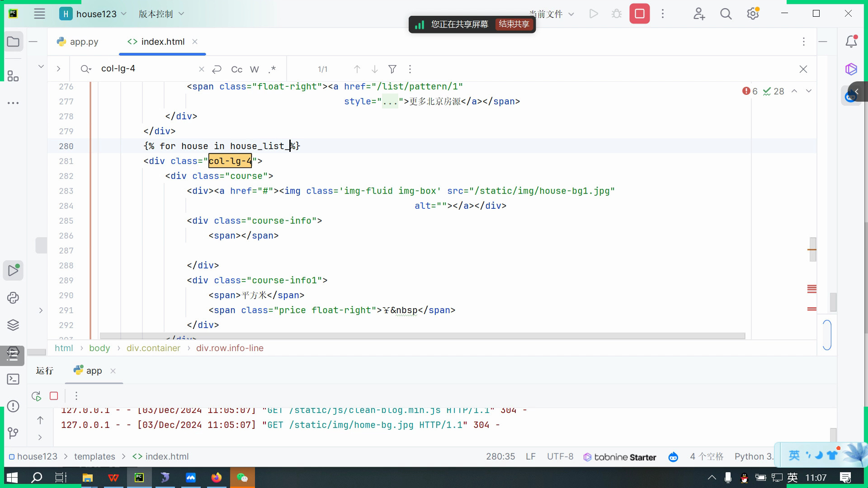The width and height of the screenshot is (868, 488).
Task: Open the main hamburger menu
Action: click(x=39, y=14)
